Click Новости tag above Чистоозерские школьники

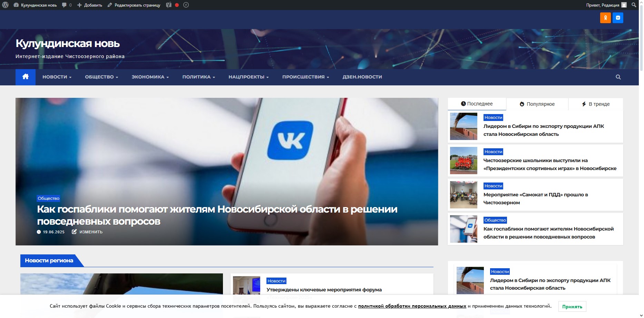493,152
